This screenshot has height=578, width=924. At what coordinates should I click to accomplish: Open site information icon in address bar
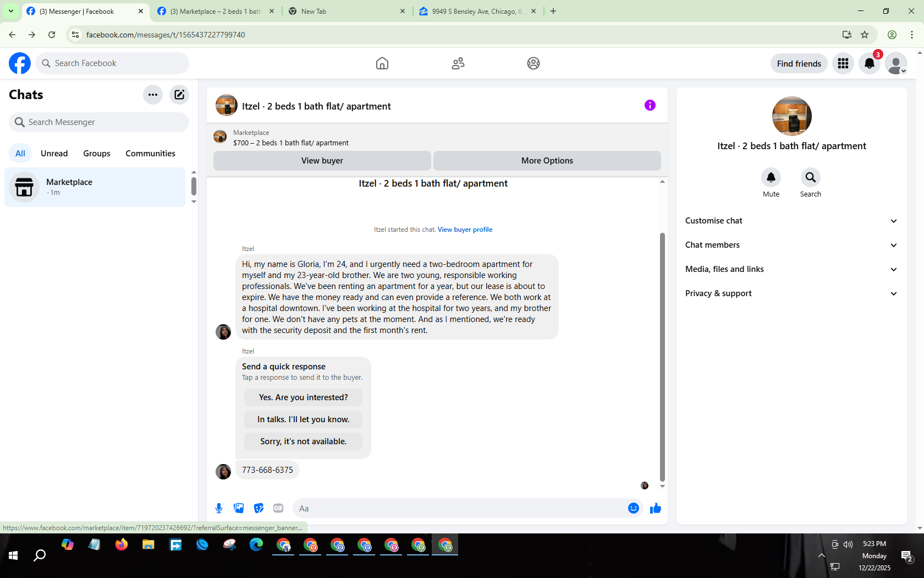[x=75, y=35]
